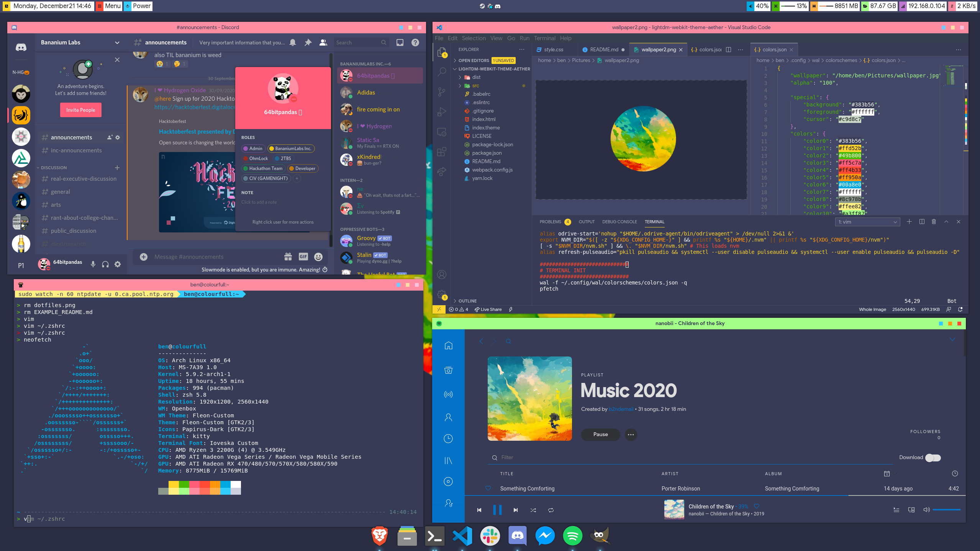
Task: Go to Spotify Home sidebar icon
Action: click(x=448, y=346)
